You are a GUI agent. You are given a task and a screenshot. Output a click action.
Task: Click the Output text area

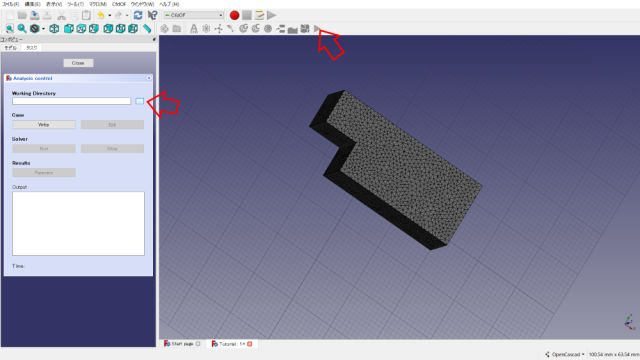[x=78, y=223]
